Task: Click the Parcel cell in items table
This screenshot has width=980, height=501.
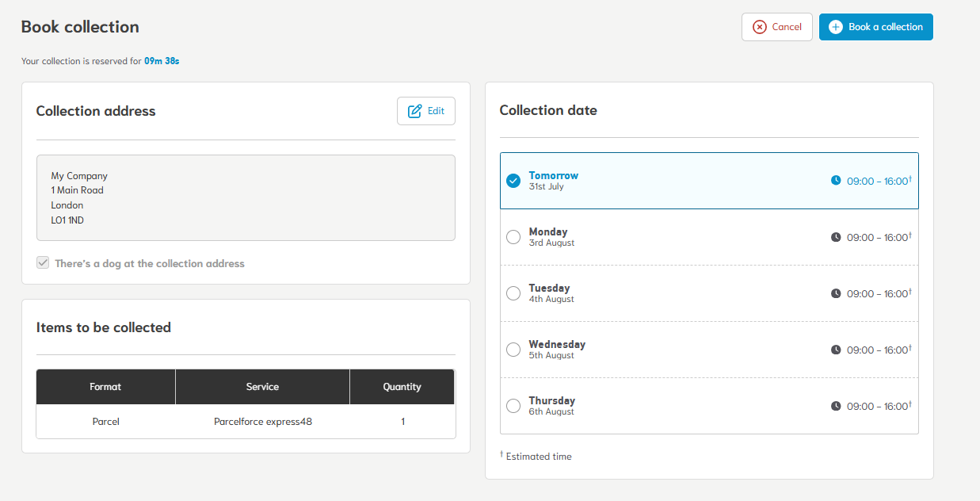Action: (x=105, y=422)
